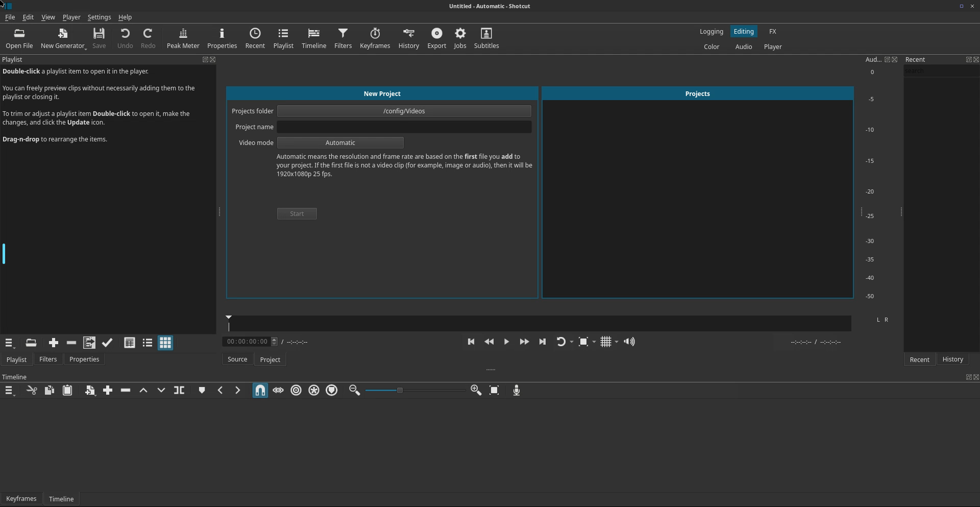Open the Keyframes panel from toolbar
Screen dimensions: 980x507
coord(375,38)
